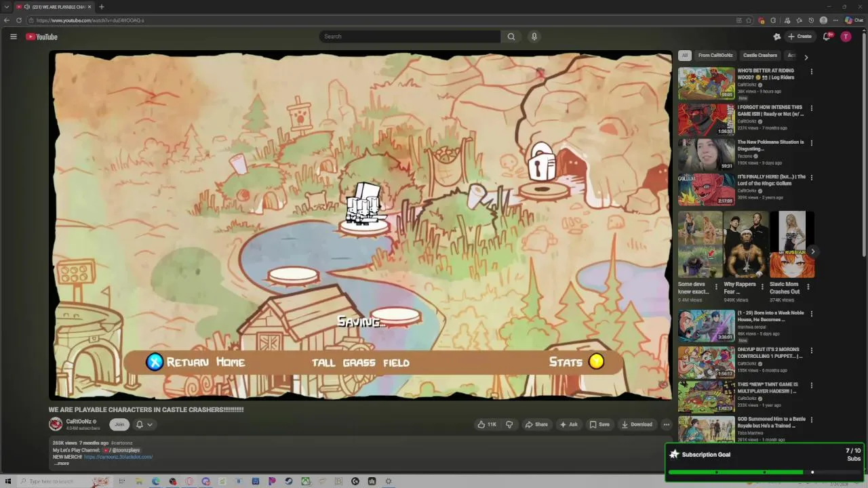The image size is (868, 488).
Task: Open the account avatar menu
Action: coord(846,37)
